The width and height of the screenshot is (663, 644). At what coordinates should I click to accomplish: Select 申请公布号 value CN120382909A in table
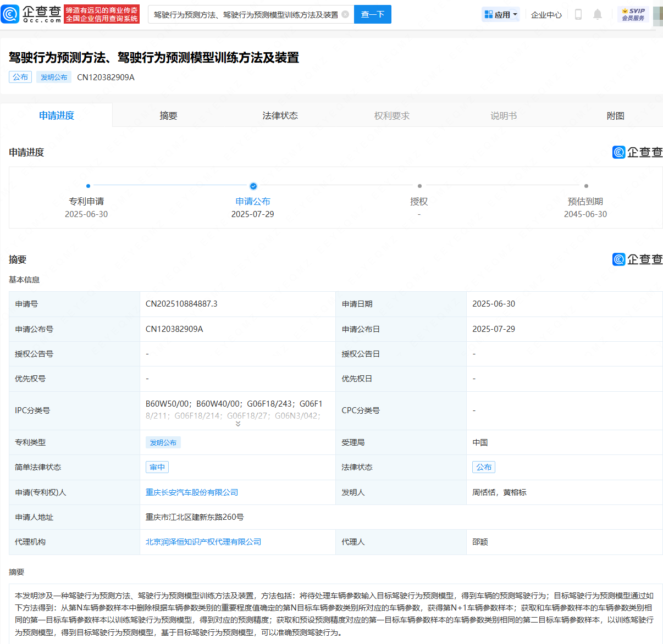pos(174,329)
